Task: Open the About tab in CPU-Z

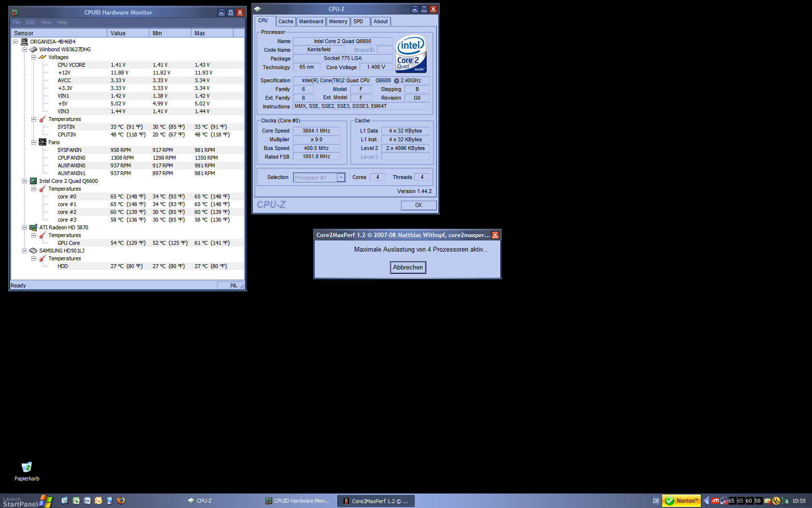Action: click(380, 21)
